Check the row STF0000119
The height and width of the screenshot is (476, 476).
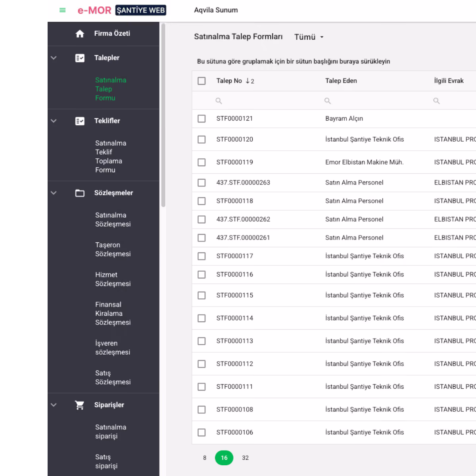point(202,162)
